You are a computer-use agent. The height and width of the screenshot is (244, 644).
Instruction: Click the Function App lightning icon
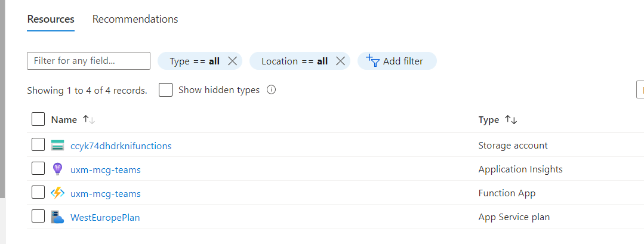click(57, 193)
